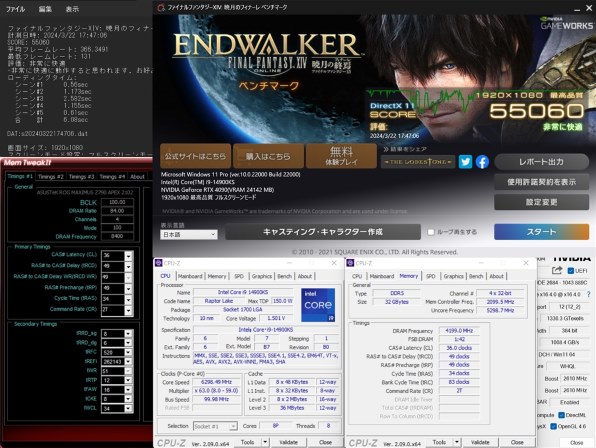This screenshot has height=448, width=596.
Task: Switch to Memory tab in left CPU-Z
Action: [x=217, y=276]
